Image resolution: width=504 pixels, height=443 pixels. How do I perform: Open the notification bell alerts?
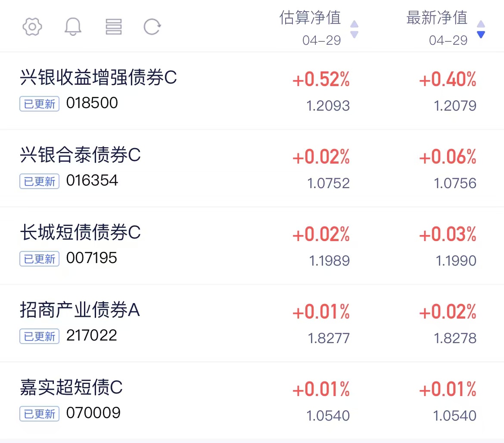click(73, 27)
